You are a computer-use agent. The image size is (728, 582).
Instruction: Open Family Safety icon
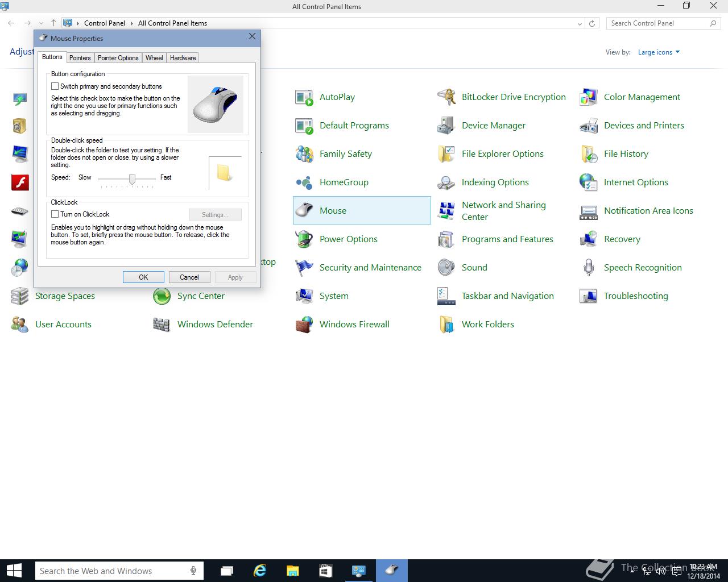click(304, 154)
